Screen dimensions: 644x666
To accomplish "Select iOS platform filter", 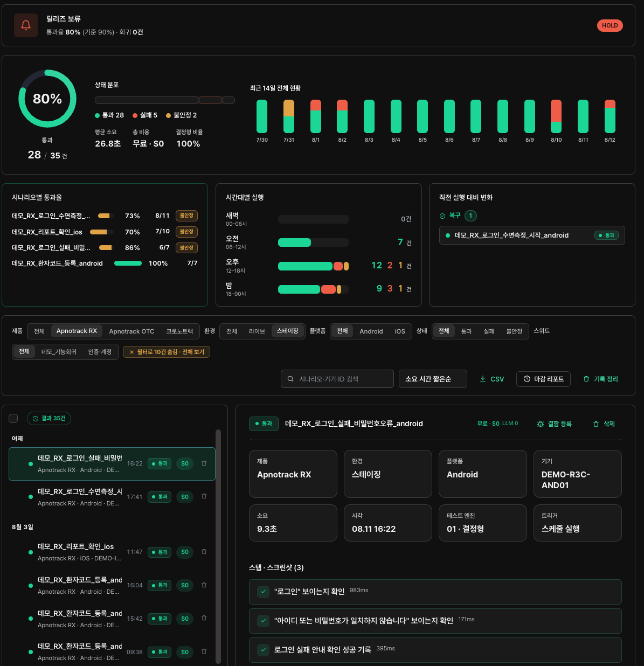I will (x=400, y=331).
